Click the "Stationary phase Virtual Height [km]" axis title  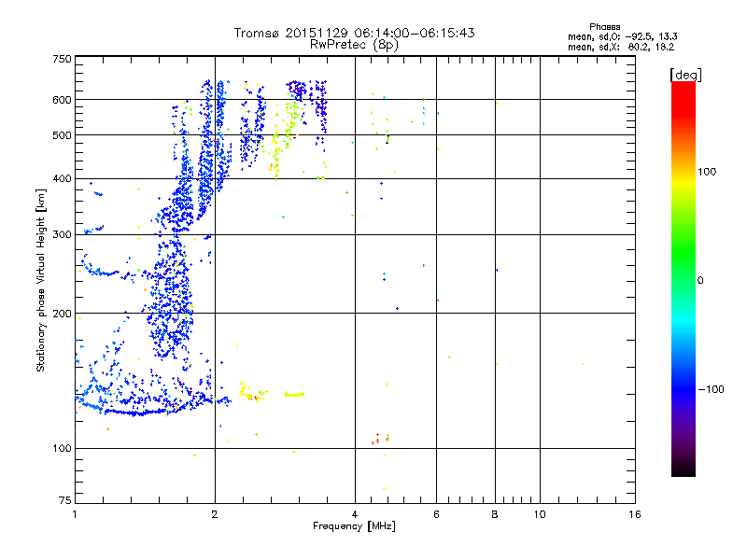[x=40, y=281]
